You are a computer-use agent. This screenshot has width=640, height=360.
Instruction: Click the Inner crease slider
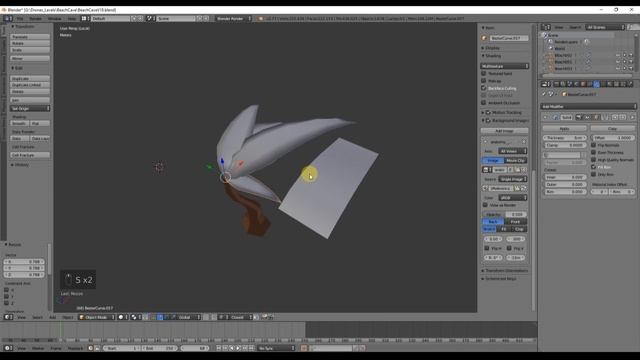point(565,177)
